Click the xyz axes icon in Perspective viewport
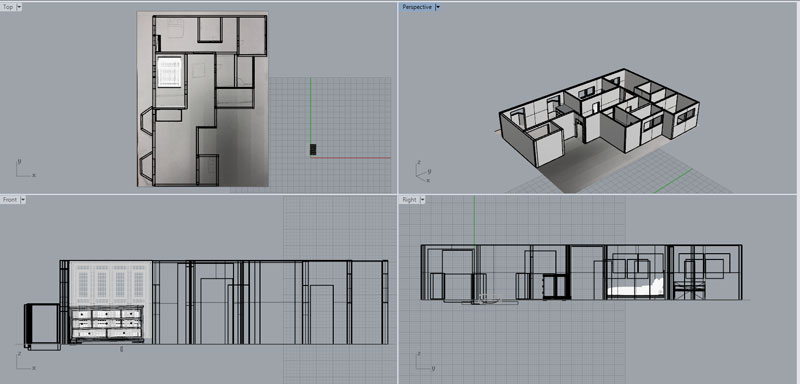 [423, 172]
